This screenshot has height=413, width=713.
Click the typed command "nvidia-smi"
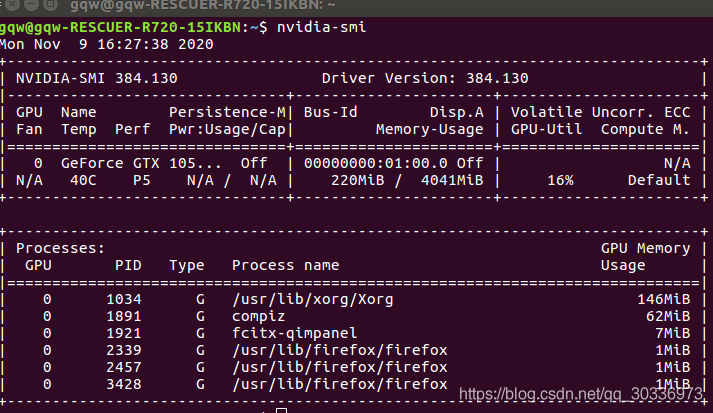click(321, 27)
